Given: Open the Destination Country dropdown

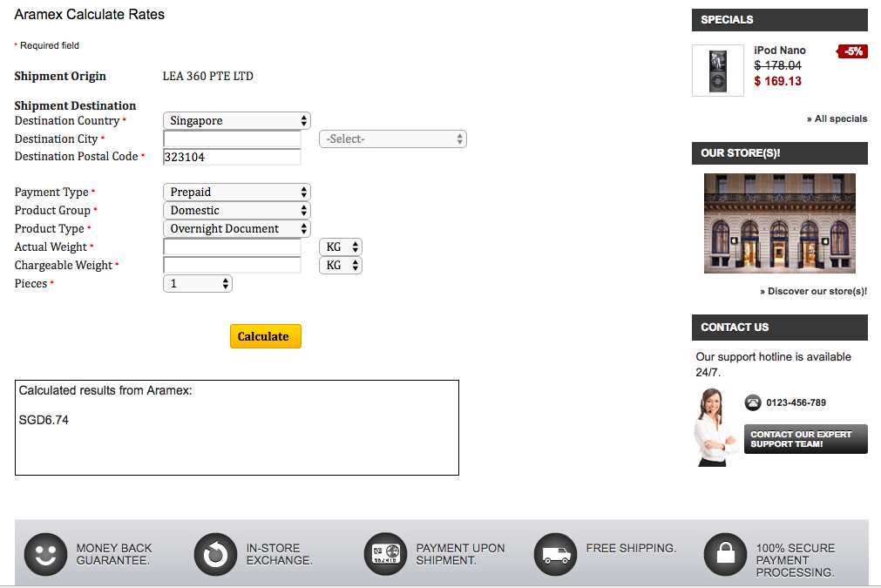Looking at the screenshot, I should click(x=236, y=121).
